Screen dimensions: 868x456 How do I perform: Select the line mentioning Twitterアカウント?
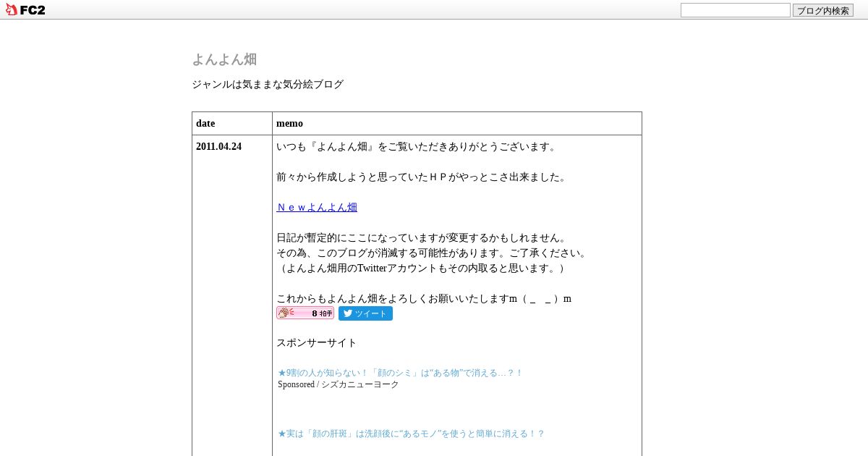click(x=422, y=268)
